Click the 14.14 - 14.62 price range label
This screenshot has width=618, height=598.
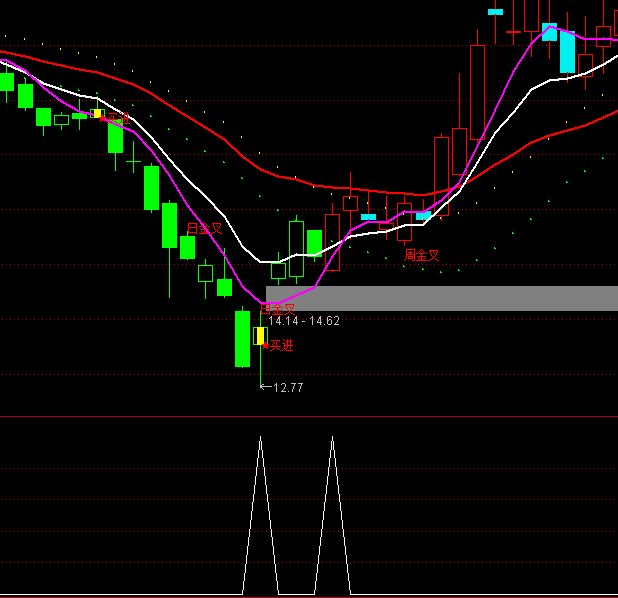point(304,321)
